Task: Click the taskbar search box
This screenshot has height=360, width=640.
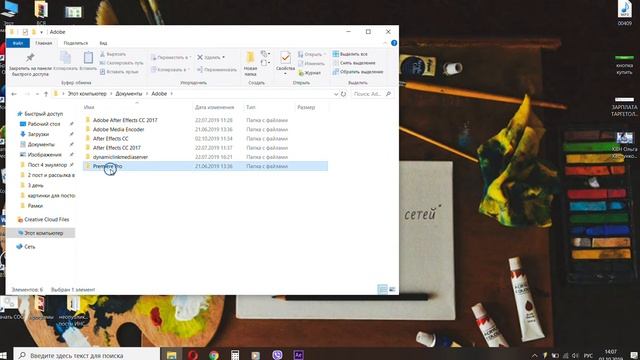Action: click(87, 355)
